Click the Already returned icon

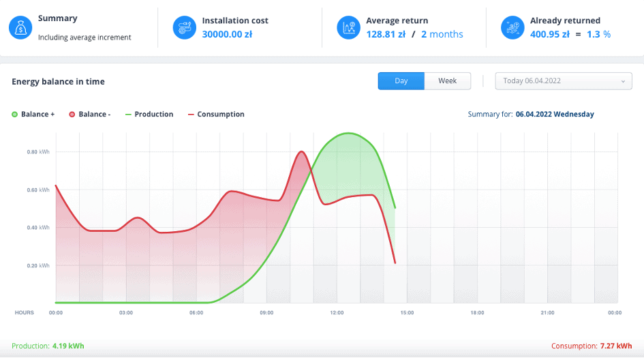pos(512,28)
